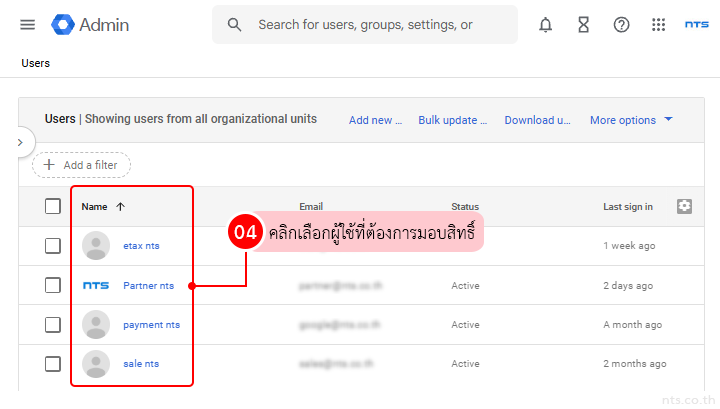Open the help question mark icon
Image resolution: width=720 pixels, height=409 pixels.
[x=621, y=25]
